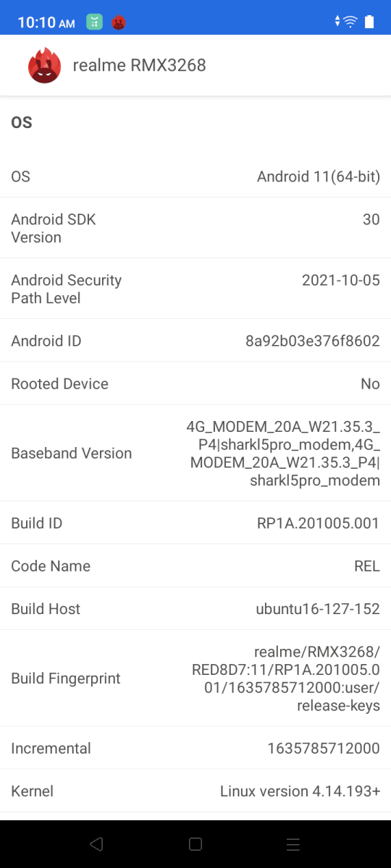Open the Baseband Version row
The width and height of the screenshot is (391, 868).
coord(195,453)
